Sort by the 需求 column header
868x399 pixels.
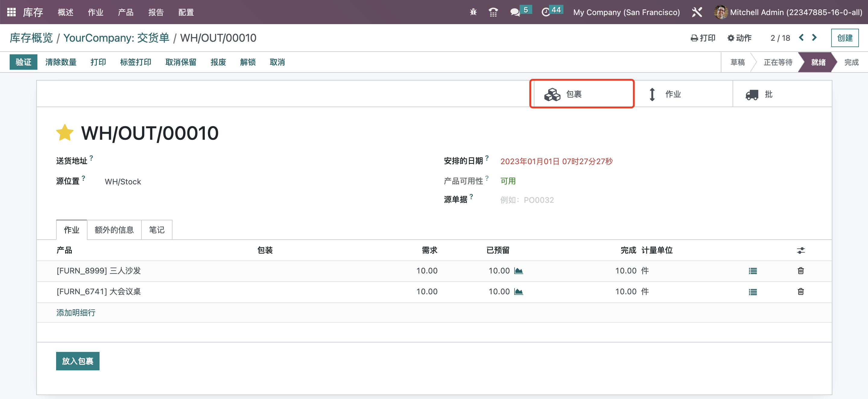pos(429,250)
